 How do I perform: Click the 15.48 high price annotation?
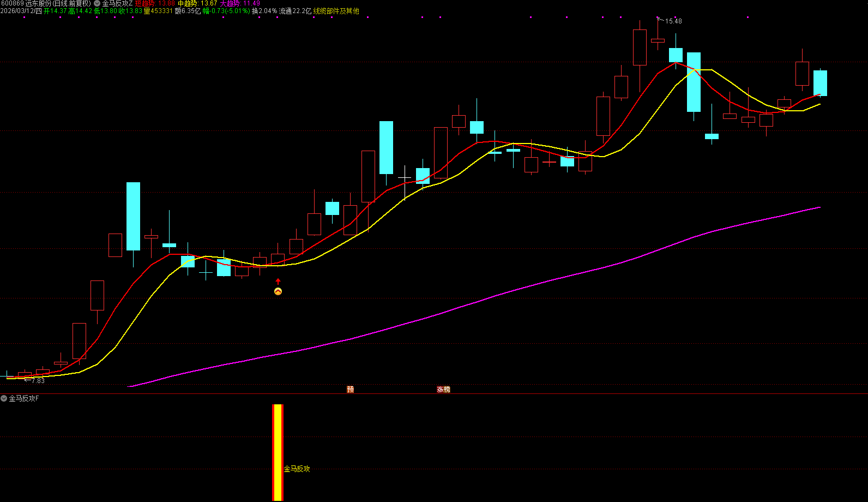click(x=673, y=21)
